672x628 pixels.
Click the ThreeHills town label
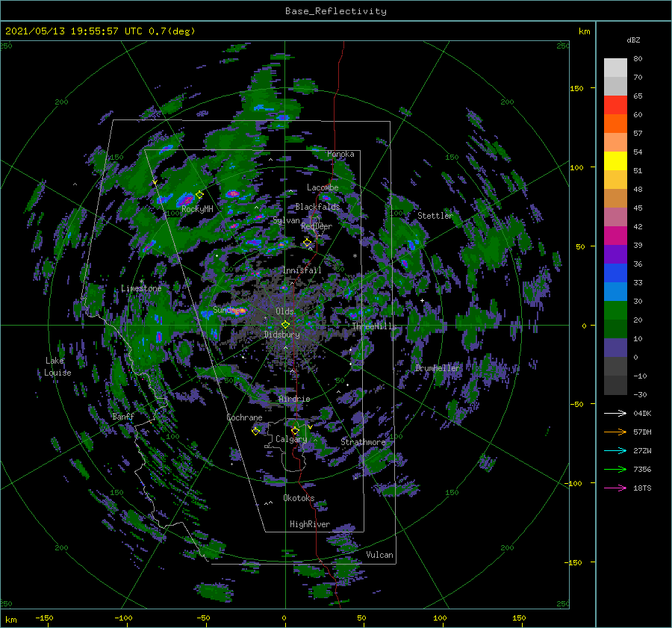point(374,326)
